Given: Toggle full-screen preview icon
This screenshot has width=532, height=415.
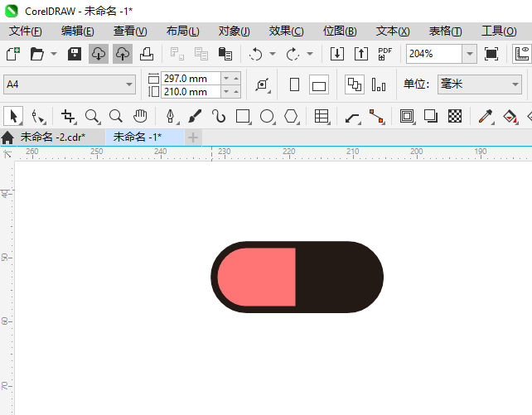Looking at the screenshot, I should point(491,54).
